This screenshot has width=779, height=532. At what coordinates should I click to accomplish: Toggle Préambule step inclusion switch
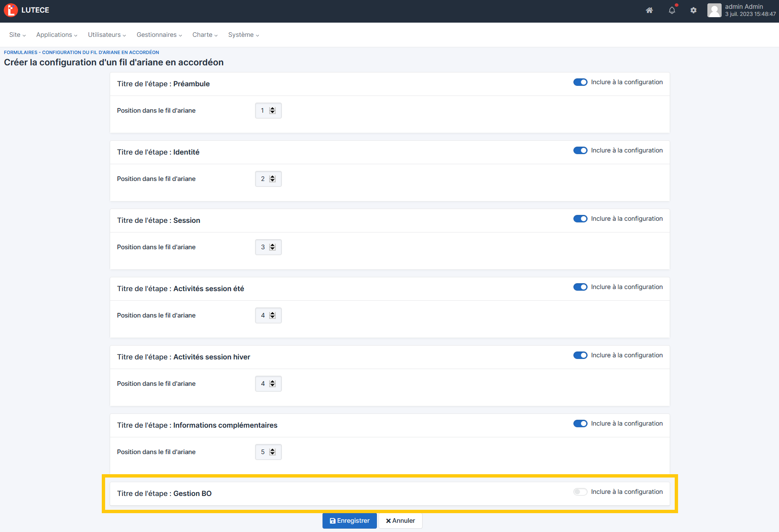pos(580,83)
